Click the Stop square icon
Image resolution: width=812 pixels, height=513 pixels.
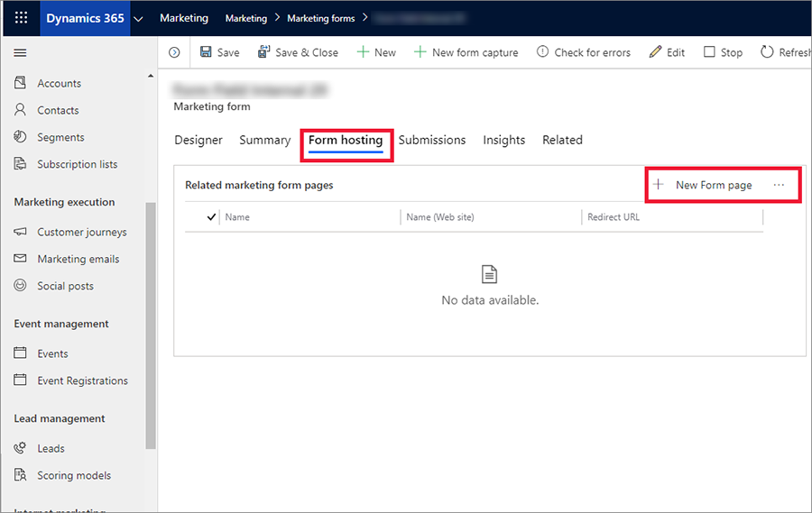tap(709, 51)
